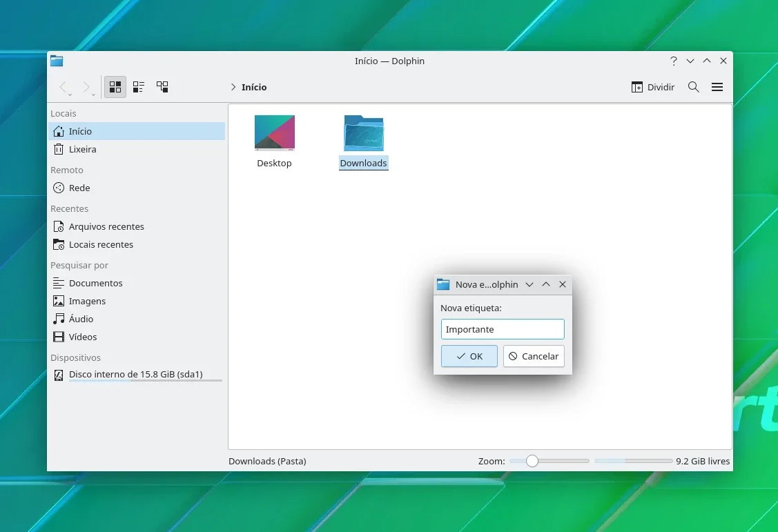Viewport: 778px width, 532px height.
Task: Minimize the Dolphin main window
Action: (690, 61)
